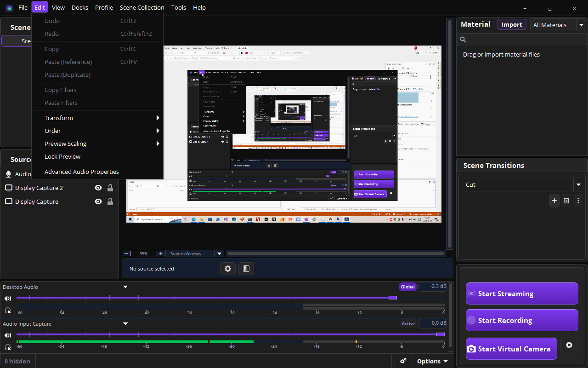Remove the transition with the trash icon
The image size is (588, 368).
click(x=566, y=201)
